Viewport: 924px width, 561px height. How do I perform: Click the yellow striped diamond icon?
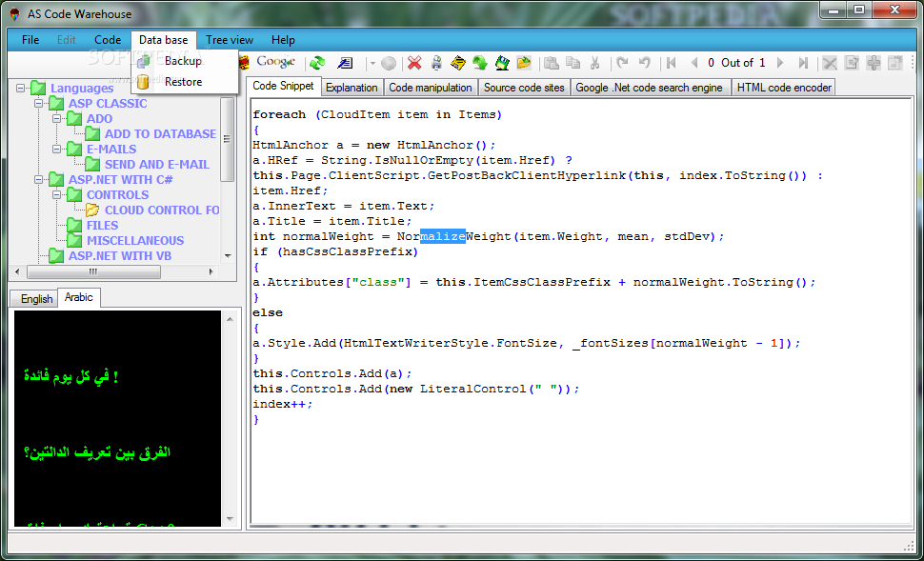click(458, 63)
